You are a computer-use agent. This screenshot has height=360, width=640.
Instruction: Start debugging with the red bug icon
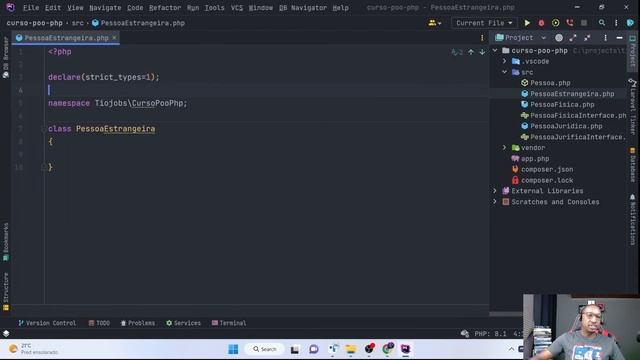click(541, 23)
